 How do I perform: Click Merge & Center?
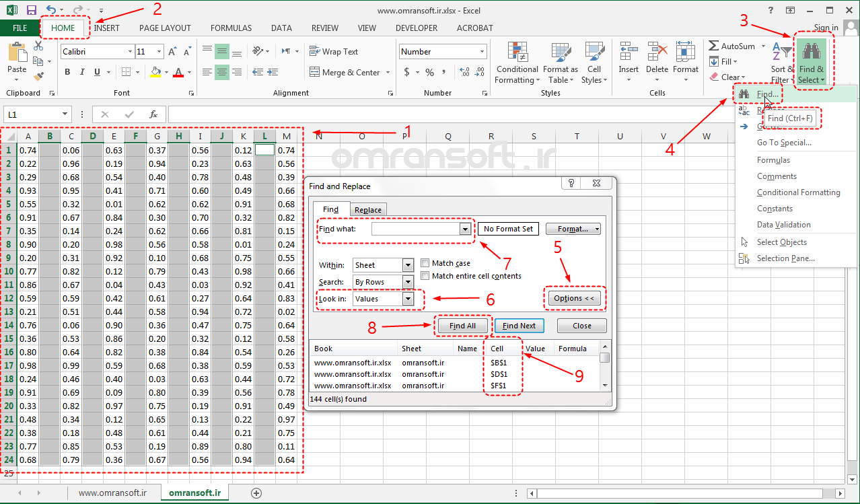(x=345, y=72)
